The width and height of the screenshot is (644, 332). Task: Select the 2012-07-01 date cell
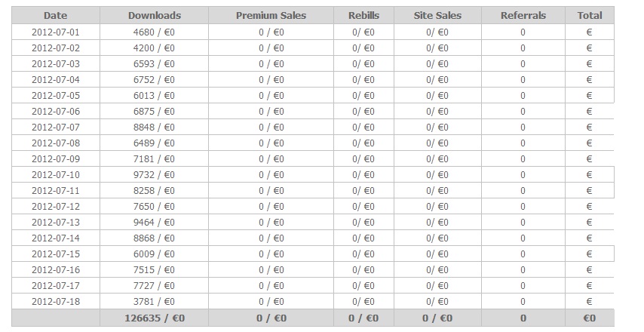(55, 32)
